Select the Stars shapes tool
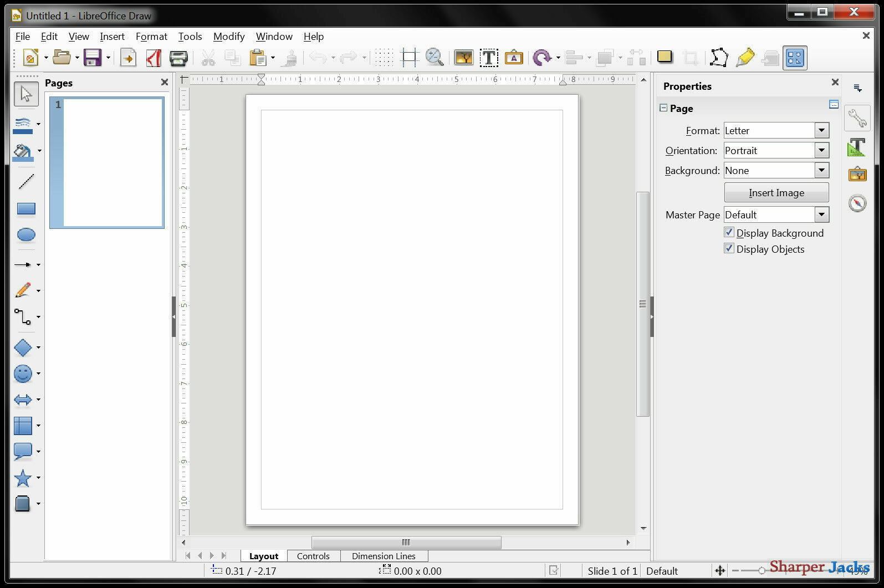Viewport: 884px width, 588px height. [x=23, y=478]
